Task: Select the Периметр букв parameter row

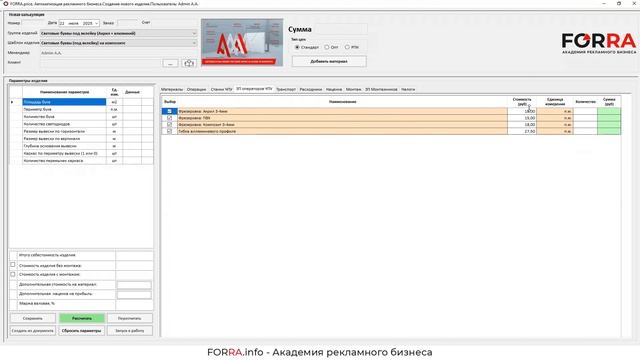Action: [64, 109]
